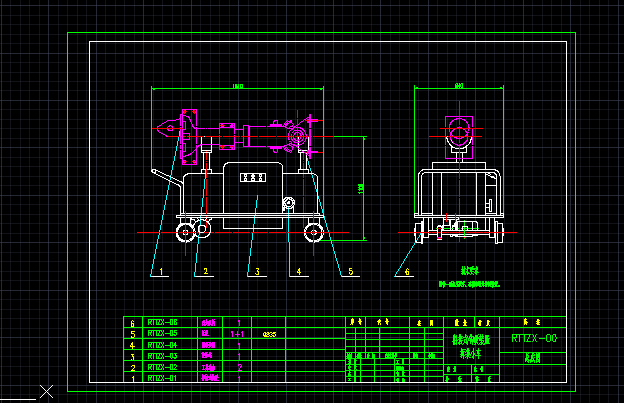Pick callout number 5 below the side view
The image size is (624, 403).
pyautogui.click(x=351, y=271)
